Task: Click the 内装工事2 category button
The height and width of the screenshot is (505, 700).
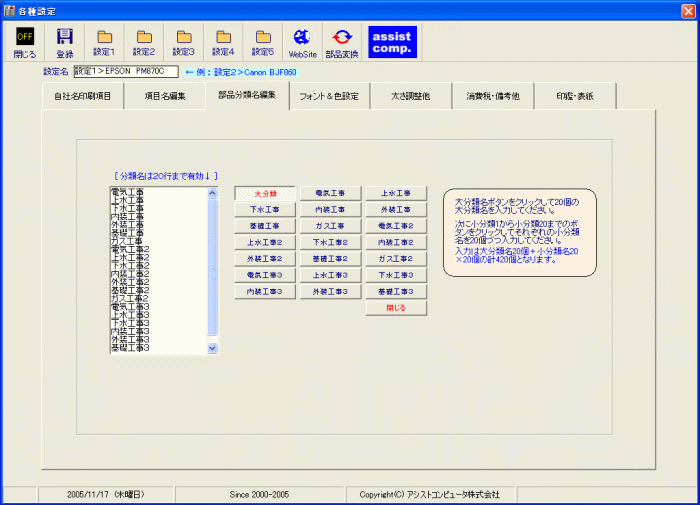Action: coord(396,242)
